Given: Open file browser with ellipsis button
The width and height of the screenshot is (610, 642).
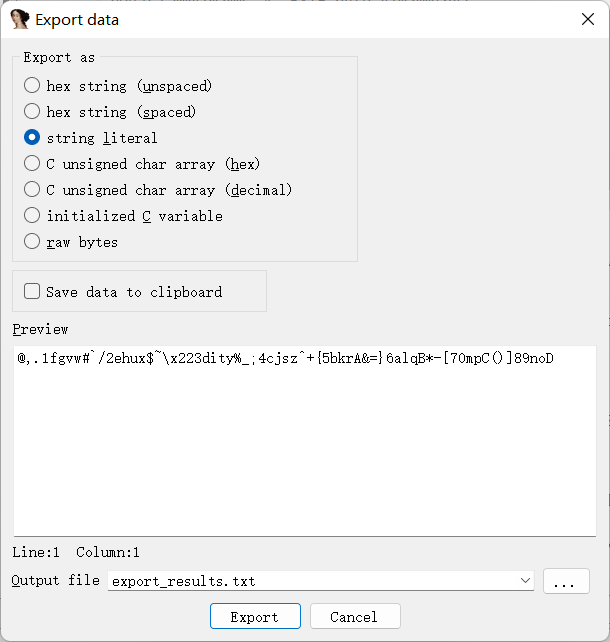Looking at the screenshot, I should pos(566,581).
